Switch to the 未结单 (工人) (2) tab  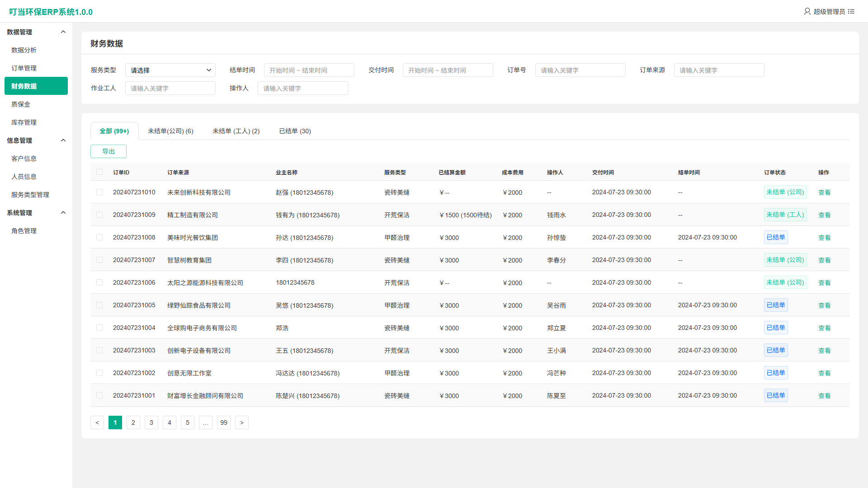236,131
